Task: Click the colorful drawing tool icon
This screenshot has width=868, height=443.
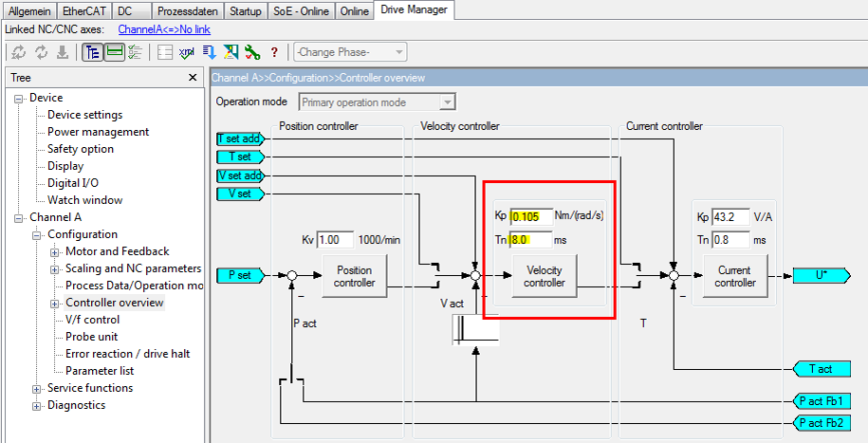Action: [x=231, y=52]
